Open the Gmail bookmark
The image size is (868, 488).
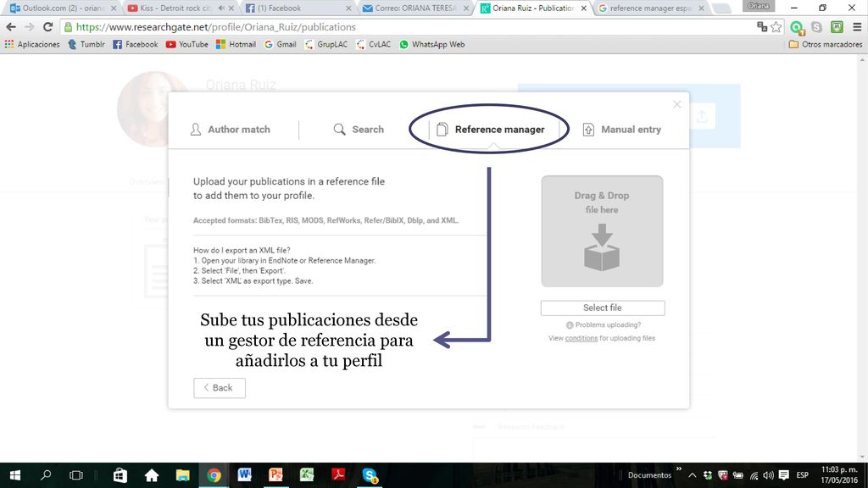pyautogui.click(x=280, y=44)
